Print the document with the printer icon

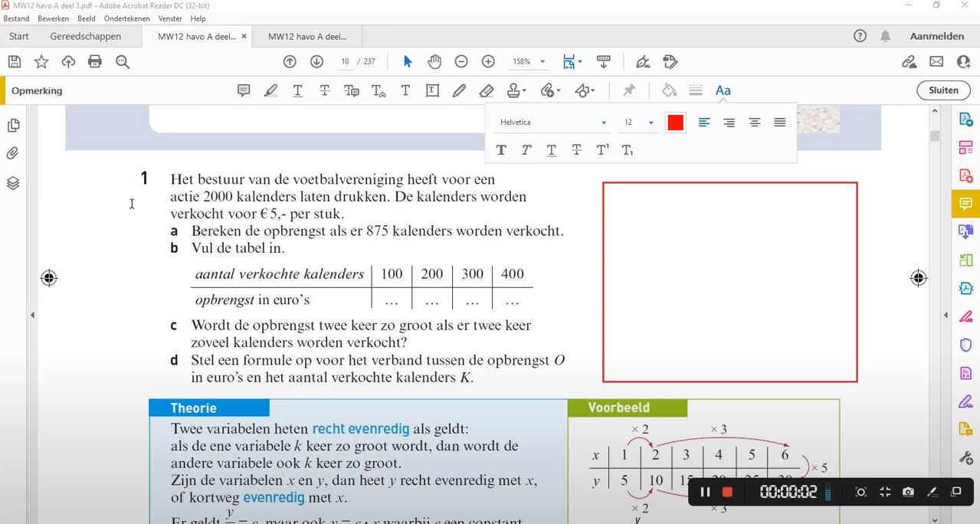coord(95,62)
